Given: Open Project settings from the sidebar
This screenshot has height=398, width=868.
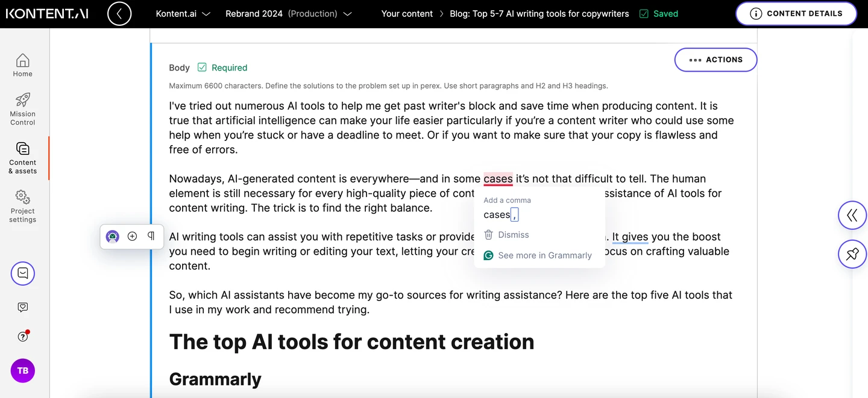Looking at the screenshot, I should point(22,207).
